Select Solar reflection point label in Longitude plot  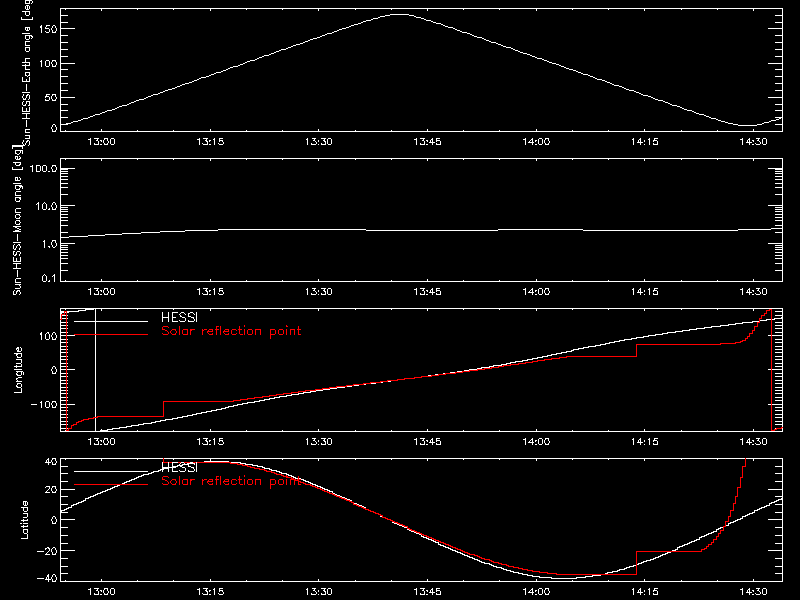(231, 331)
